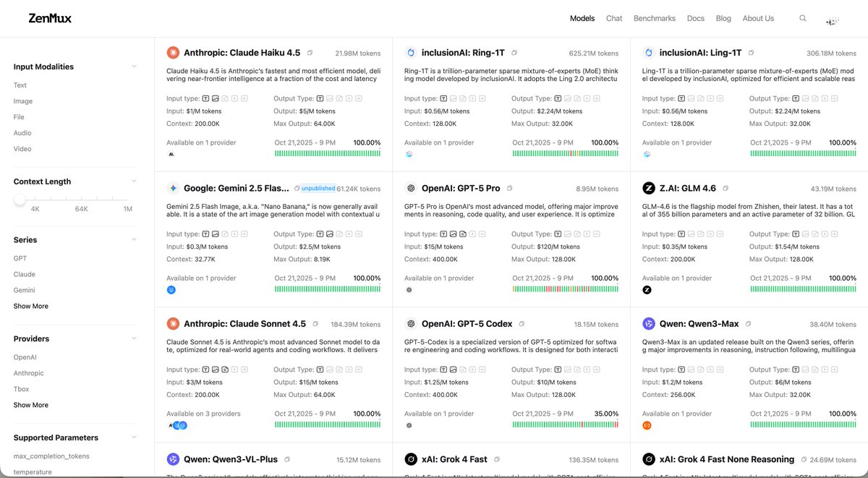This screenshot has width=868, height=478.
Task: Filter models by Claude series
Action: pos(25,274)
